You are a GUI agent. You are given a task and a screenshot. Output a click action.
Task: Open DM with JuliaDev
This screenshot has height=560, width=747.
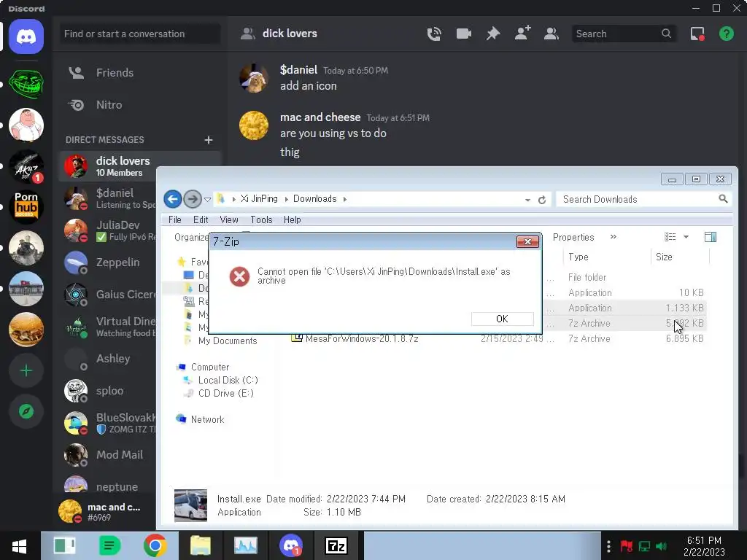(109, 230)
